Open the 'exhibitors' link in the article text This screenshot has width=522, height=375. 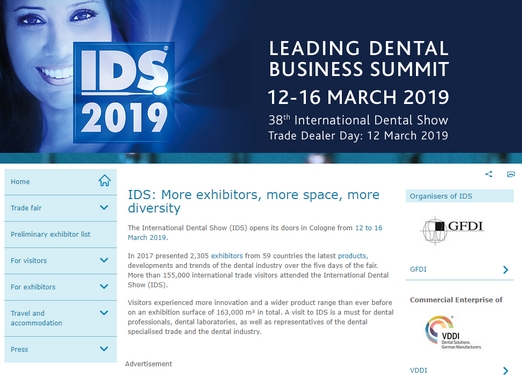pyautogui.click(x=227, y=256)
